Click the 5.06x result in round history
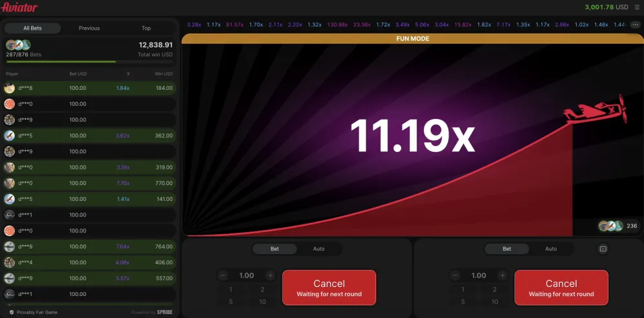 click(x=422, y=25)
